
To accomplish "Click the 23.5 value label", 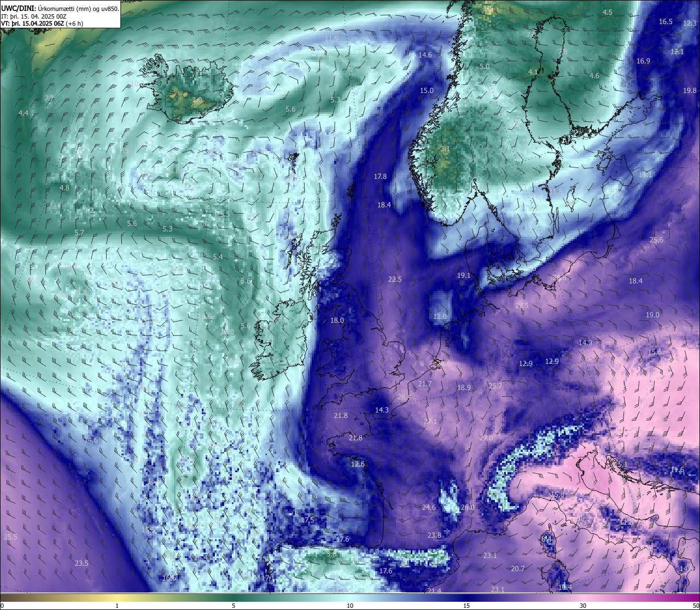I will [x=81, y=563].
